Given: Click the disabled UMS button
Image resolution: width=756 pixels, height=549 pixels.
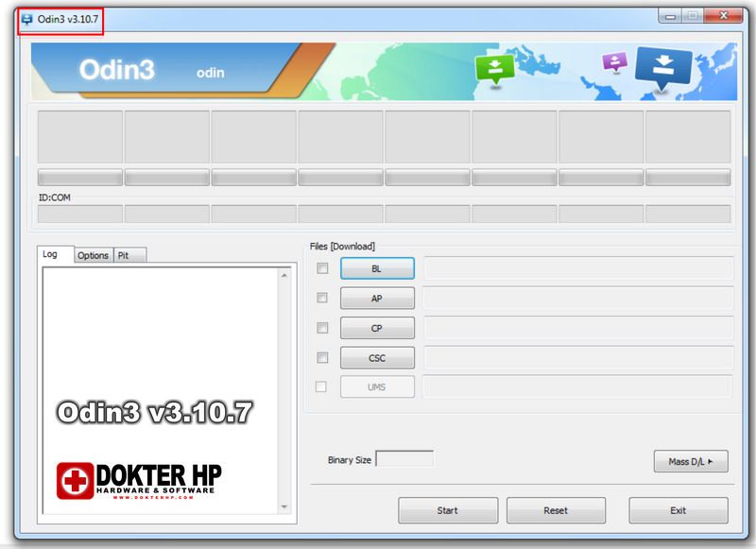Looking at the screenshot, I should click(x=377, y=387).
